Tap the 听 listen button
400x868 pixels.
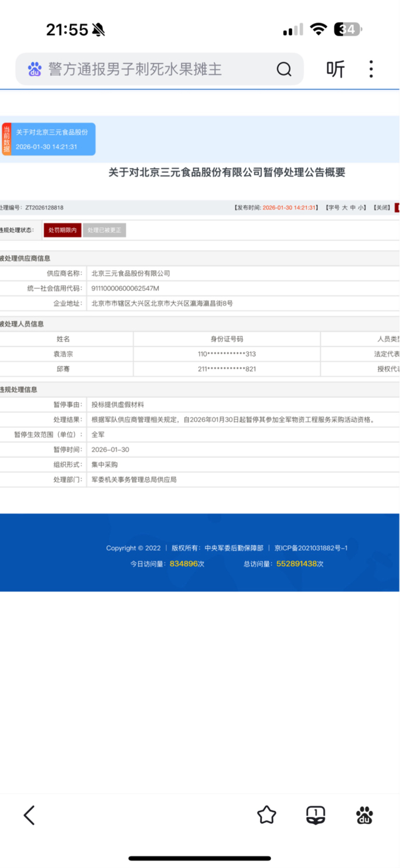(336, 69)
